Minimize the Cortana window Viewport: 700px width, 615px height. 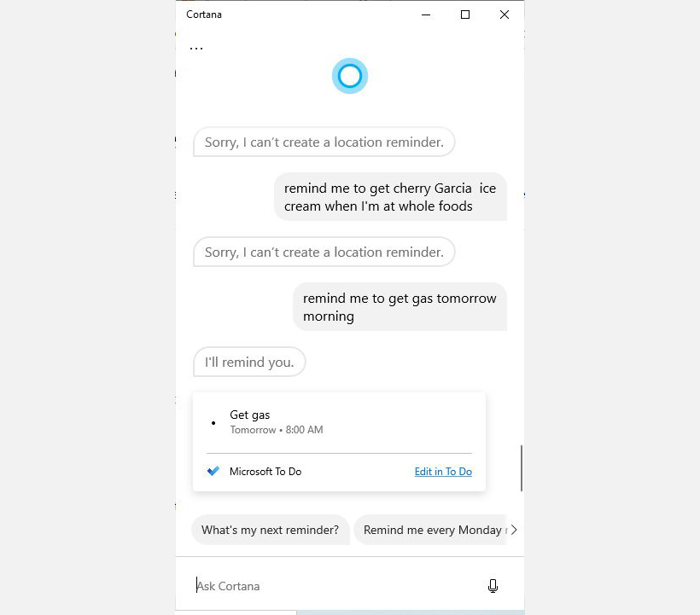[x=426, y=15]
